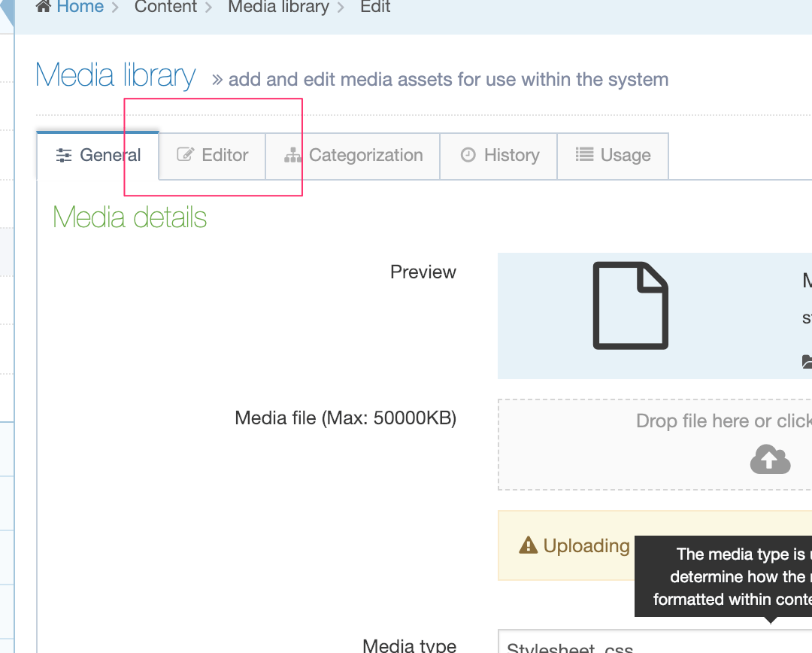This screenshot has height=653, width=812.
Task: Go to Content in the breadcrumb
Action: point(165,7)
